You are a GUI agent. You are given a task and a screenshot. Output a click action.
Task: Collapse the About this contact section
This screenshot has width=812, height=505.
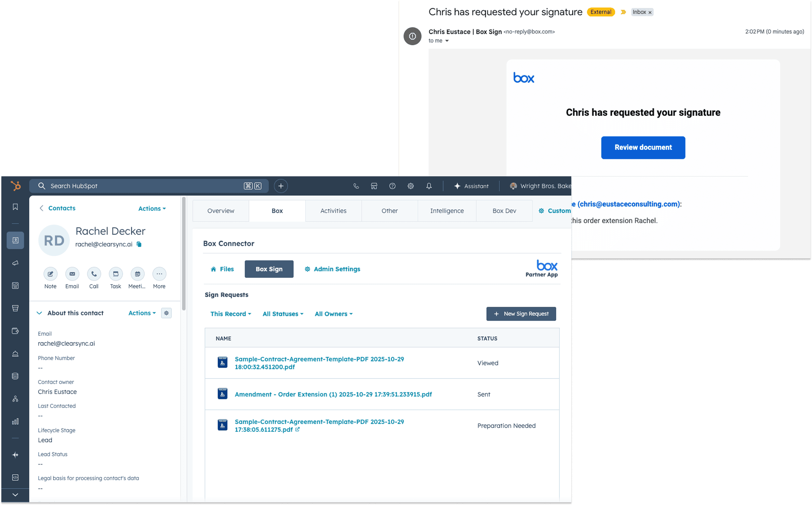[x=39, y=313]
